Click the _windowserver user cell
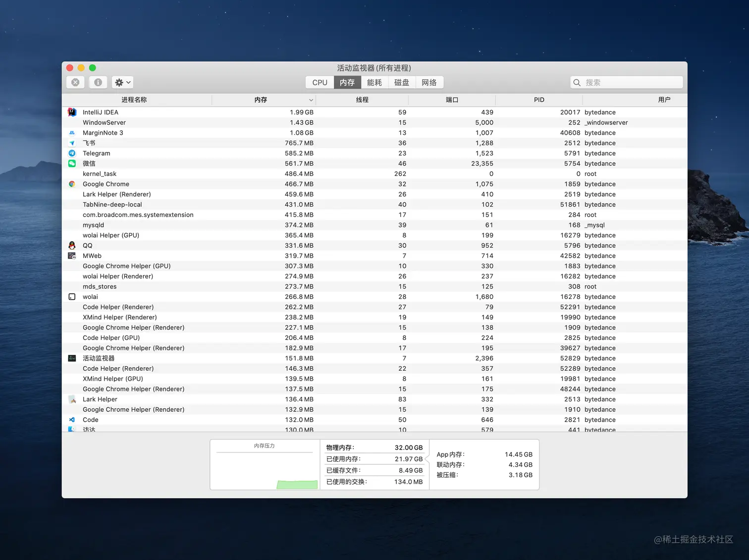The image size is (749, 560). [606, 122]
